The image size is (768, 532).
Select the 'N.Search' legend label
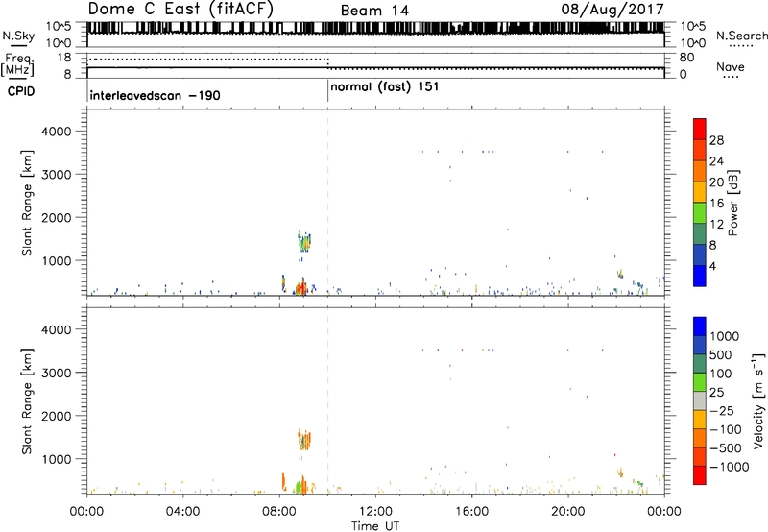coord(741,36)
